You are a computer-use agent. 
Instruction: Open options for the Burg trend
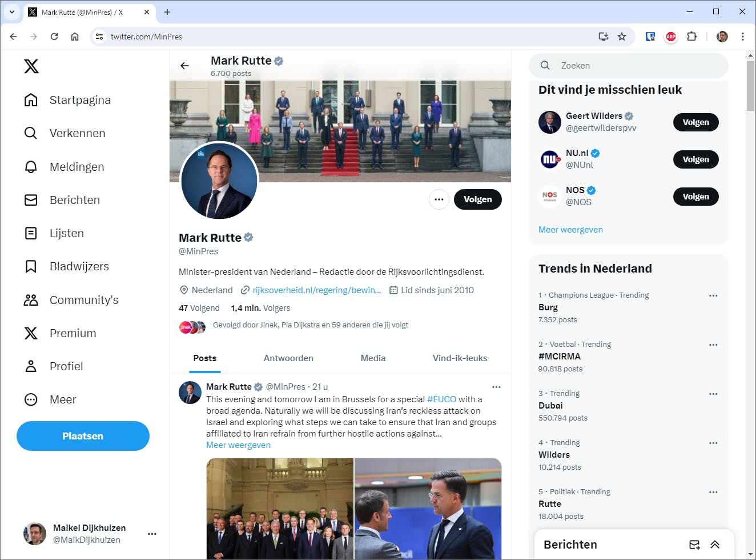click(x=713, y=295)
